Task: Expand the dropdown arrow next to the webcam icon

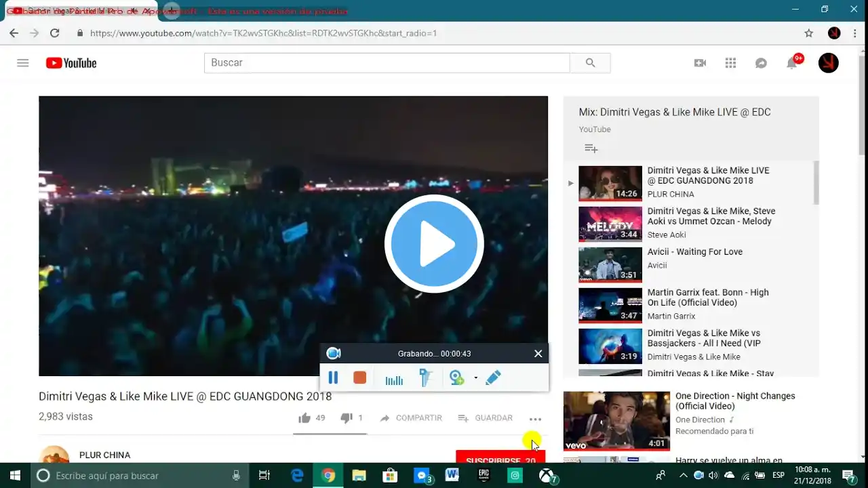Action: (475, 378)
